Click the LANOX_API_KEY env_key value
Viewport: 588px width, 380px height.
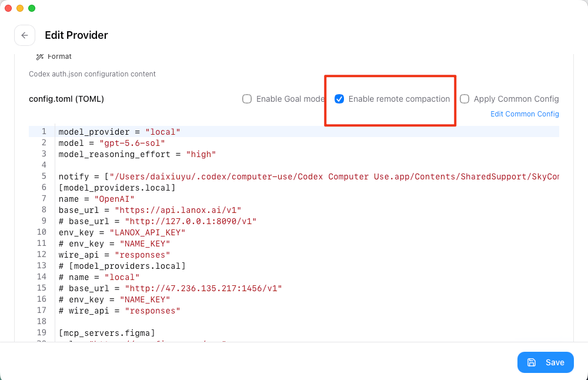(148, 232)
